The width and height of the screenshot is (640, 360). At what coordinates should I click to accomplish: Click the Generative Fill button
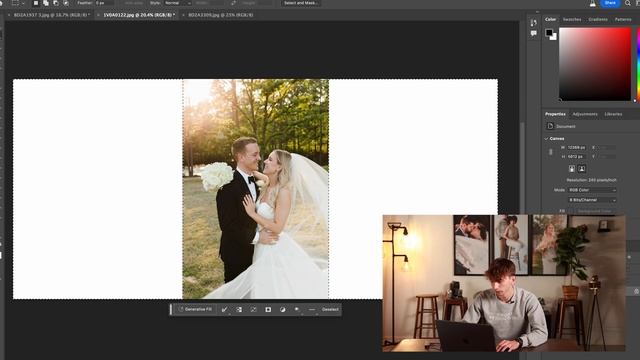(x=195, y=309)
